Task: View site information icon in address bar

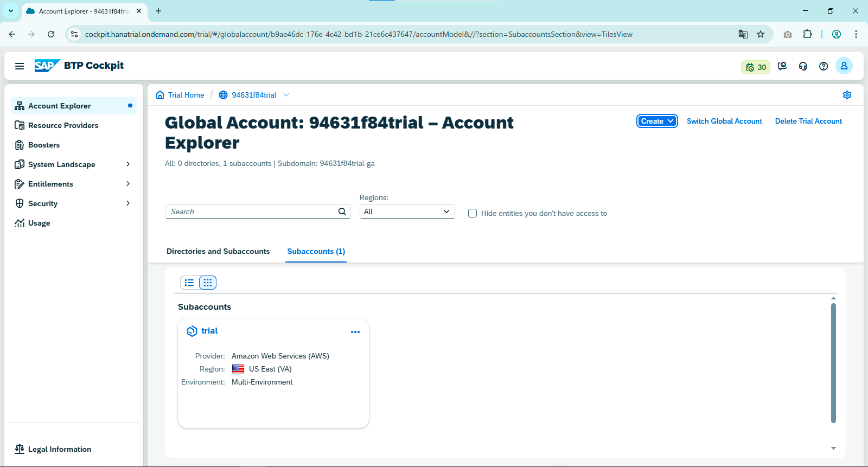Action: [x=74, y=34]
